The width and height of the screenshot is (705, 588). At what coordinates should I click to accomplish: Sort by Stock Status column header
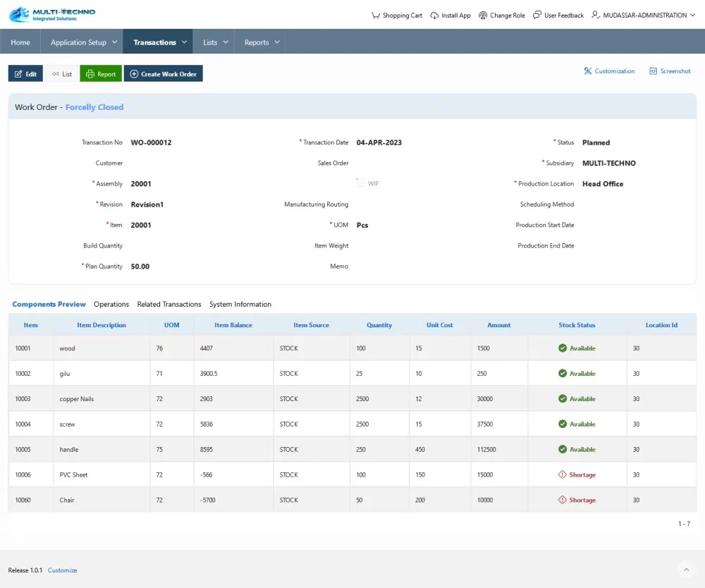(x=577, y=325)
